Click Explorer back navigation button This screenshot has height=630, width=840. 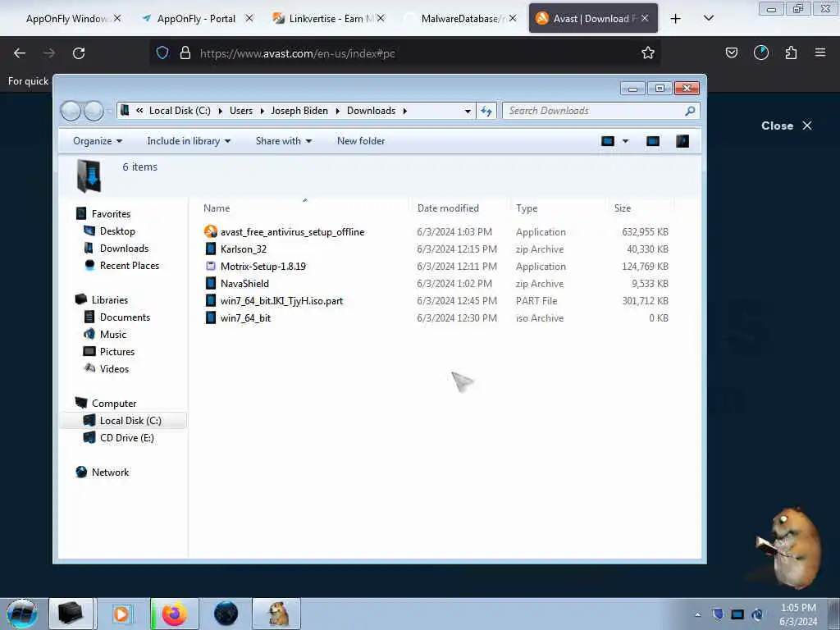click(x=71, y=111)
